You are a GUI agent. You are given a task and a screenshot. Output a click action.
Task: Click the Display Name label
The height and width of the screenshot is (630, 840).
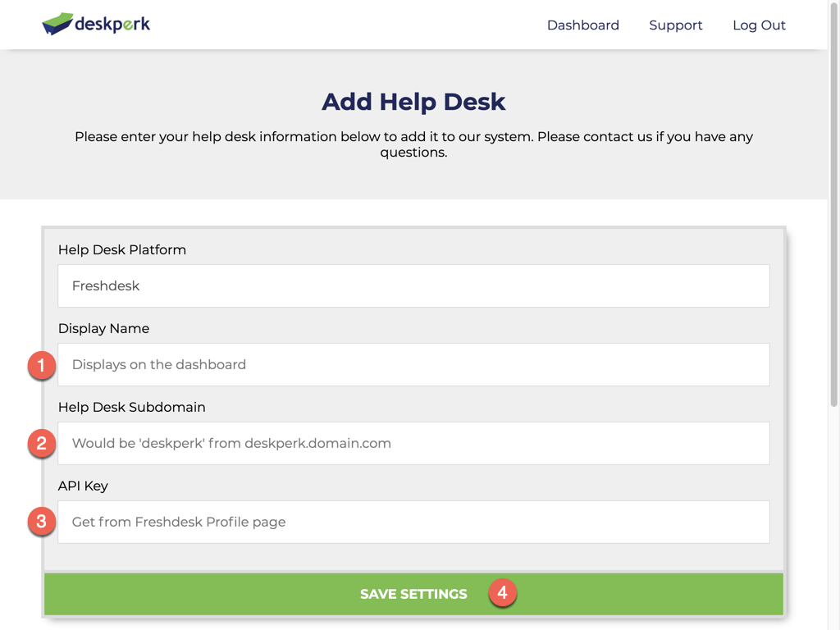(x=103, y=328)
